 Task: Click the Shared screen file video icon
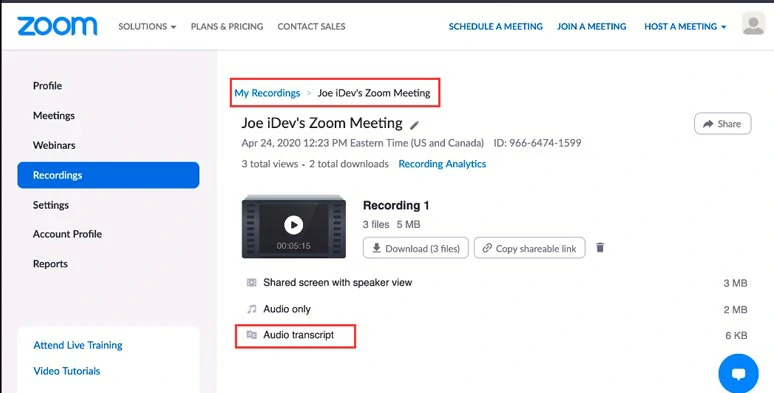[x=251, y=282]
